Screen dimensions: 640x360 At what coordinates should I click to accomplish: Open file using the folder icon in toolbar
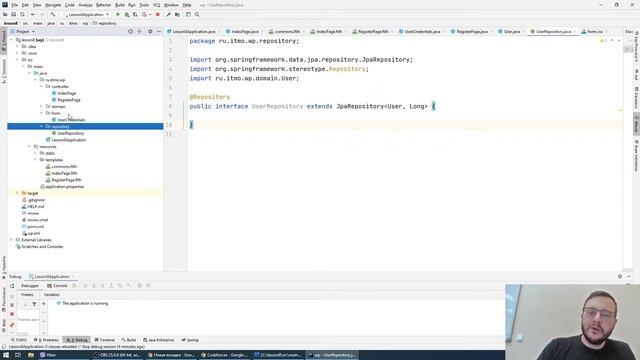tap(5, 14)
